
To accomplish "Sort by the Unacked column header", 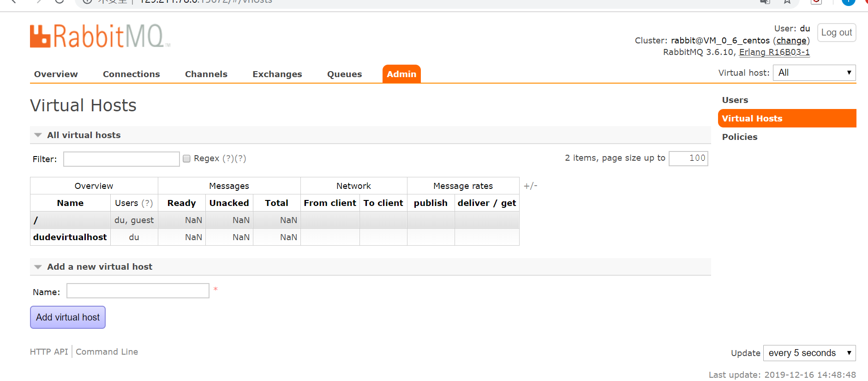I will coord(229,203).
